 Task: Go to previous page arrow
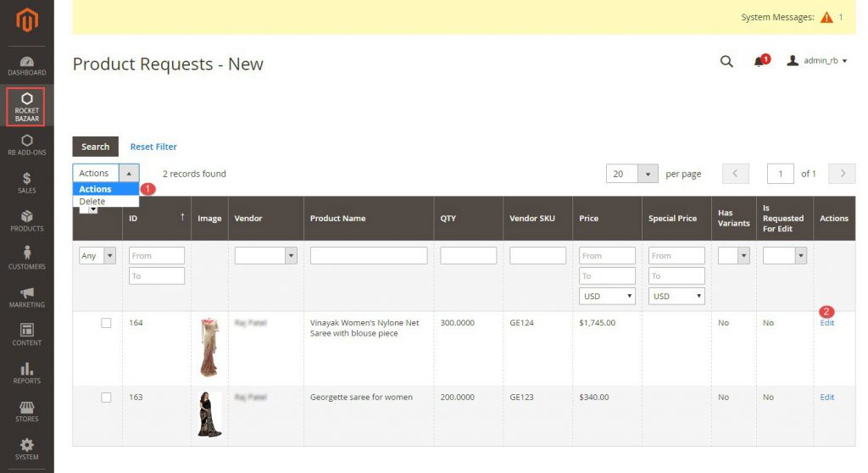[x=735, y=174]
